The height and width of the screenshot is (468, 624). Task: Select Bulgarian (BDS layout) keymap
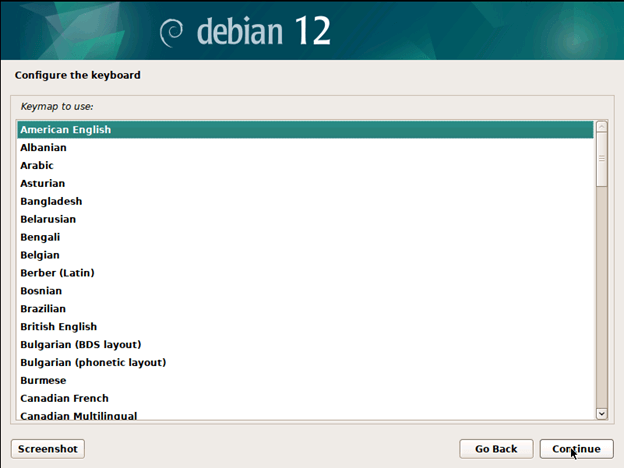pos(305,345)
